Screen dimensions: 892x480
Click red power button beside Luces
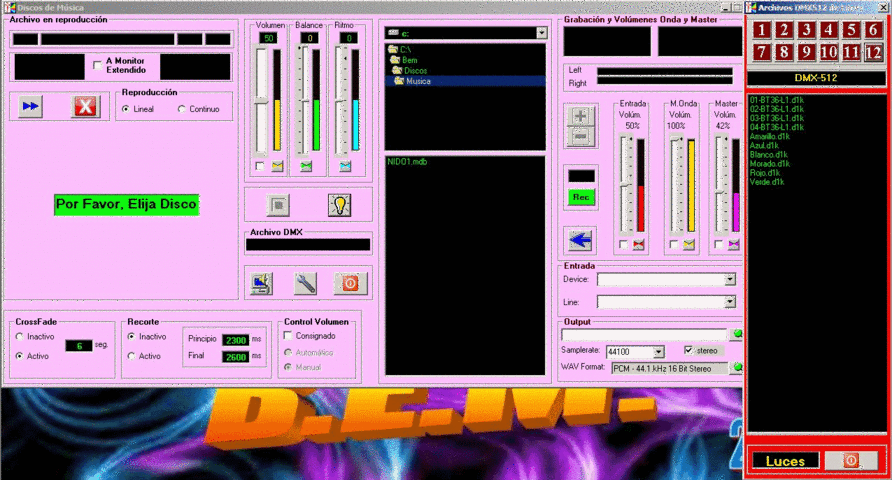coord(851,461)
